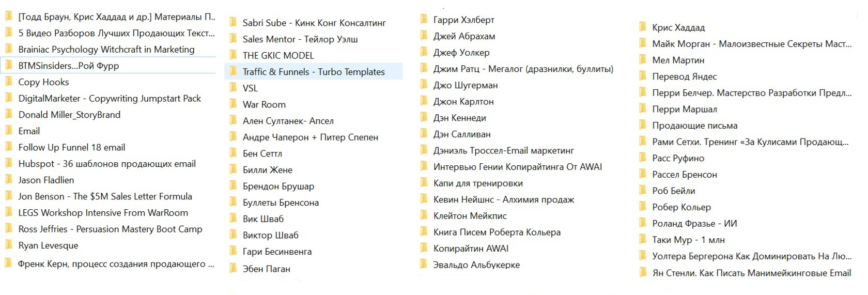Open Дэниэль Троссел-Email маркетинг folder

tap(504, 150)
